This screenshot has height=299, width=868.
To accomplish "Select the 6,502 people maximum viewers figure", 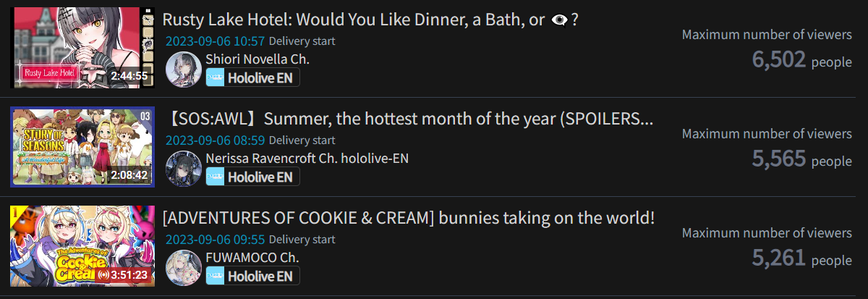I will [x=802, y=60].
